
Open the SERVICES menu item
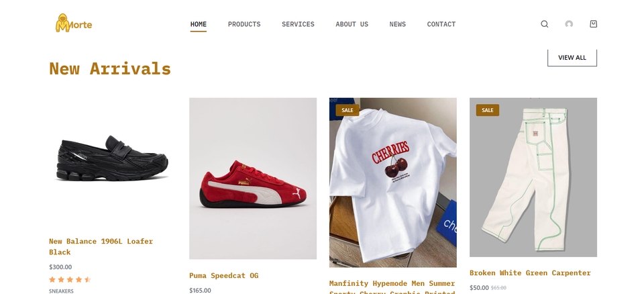coord(298,24)
